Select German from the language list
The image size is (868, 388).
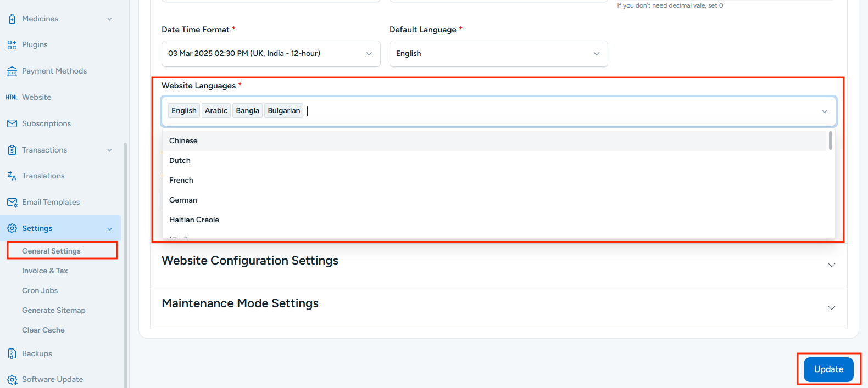tap(183, 200)
